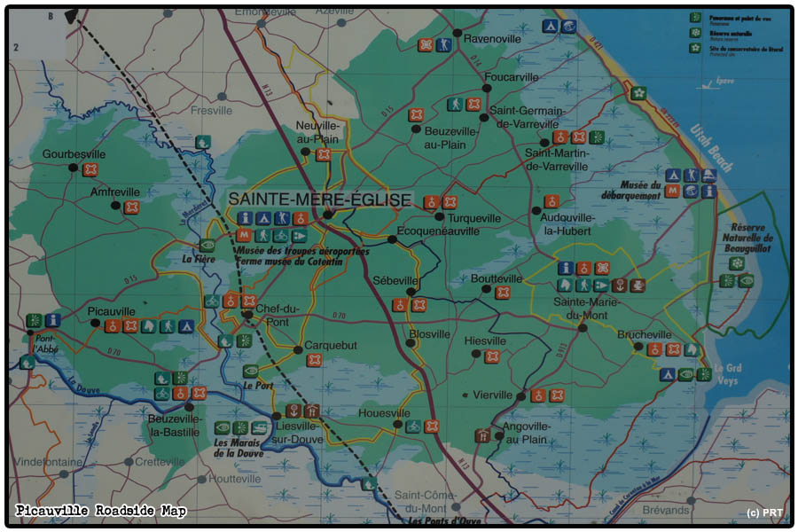The width and height of the screenshot is (798, 532).
Task: Click the Réserve naturelle legend icon
Action: (x=695, y=32)
